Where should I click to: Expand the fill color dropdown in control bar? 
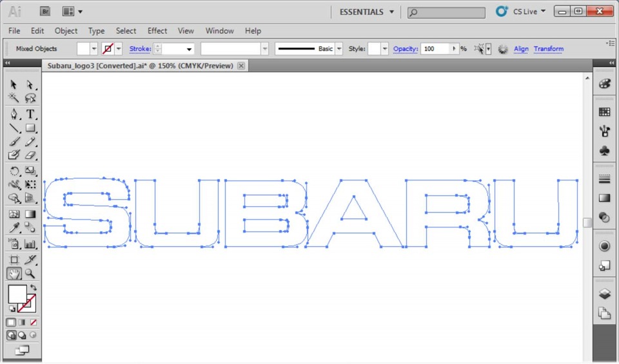93,49
